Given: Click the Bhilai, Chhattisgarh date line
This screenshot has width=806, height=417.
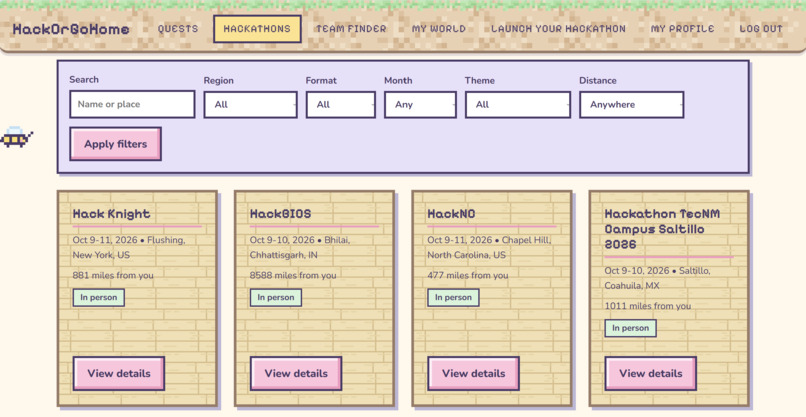Looking at the screenshot, I should [x=300, y=247].
